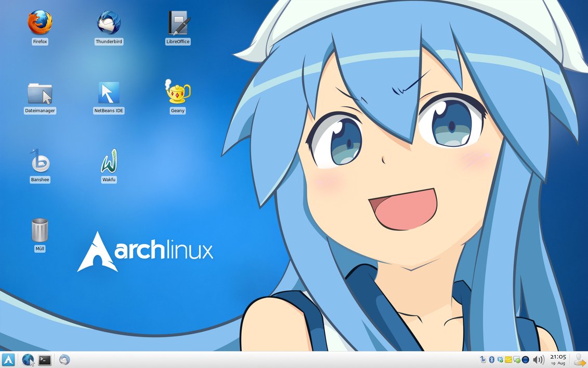Open the Firefox desktop icon
This screenshot has width=588, height=368.
pyautogui.click(x=40, y=23)
